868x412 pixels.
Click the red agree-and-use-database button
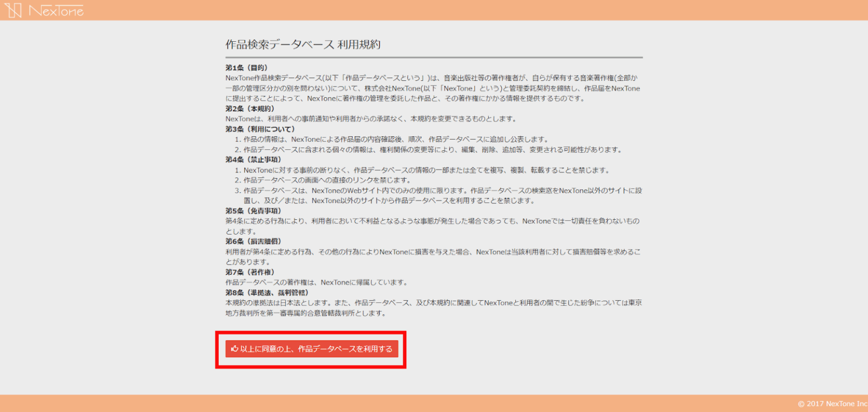311,349
